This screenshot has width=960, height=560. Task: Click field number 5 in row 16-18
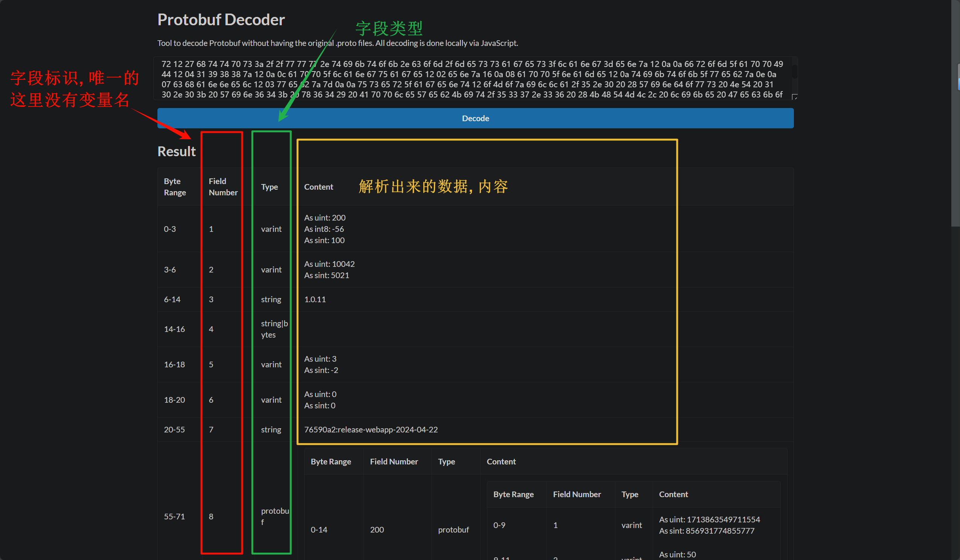tap(211, 364)
